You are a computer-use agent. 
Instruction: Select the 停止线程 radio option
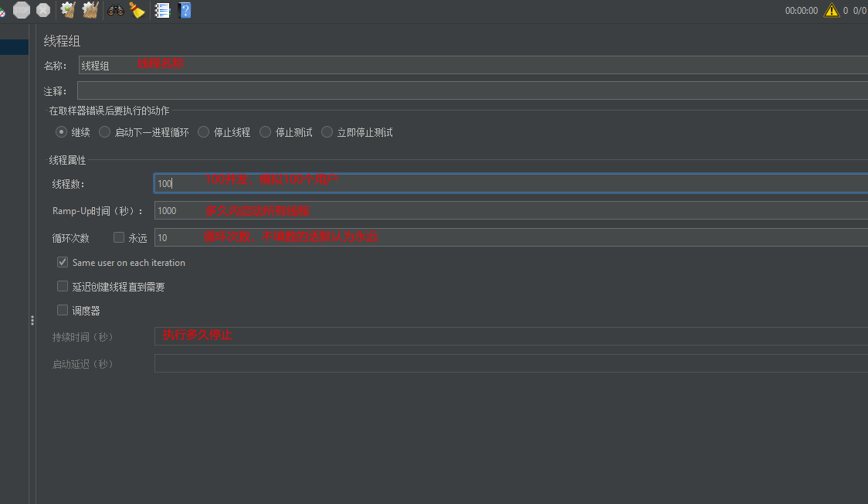(x=204, y=132)
